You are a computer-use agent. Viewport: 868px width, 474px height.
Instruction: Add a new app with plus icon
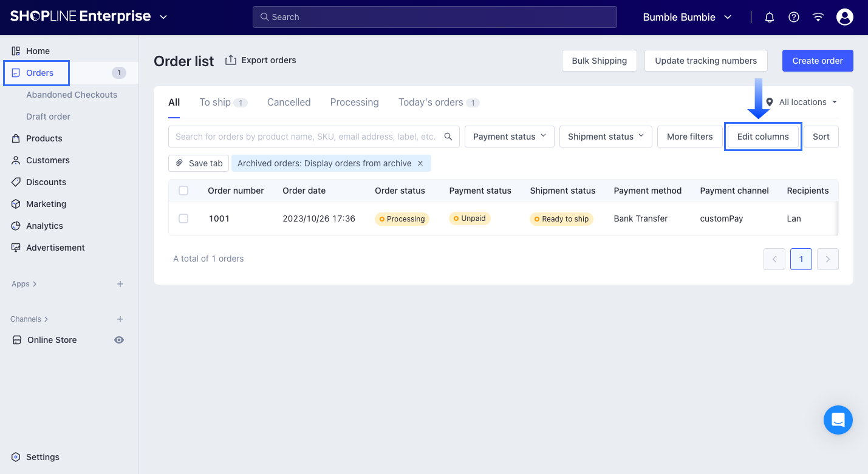[120, 284]
